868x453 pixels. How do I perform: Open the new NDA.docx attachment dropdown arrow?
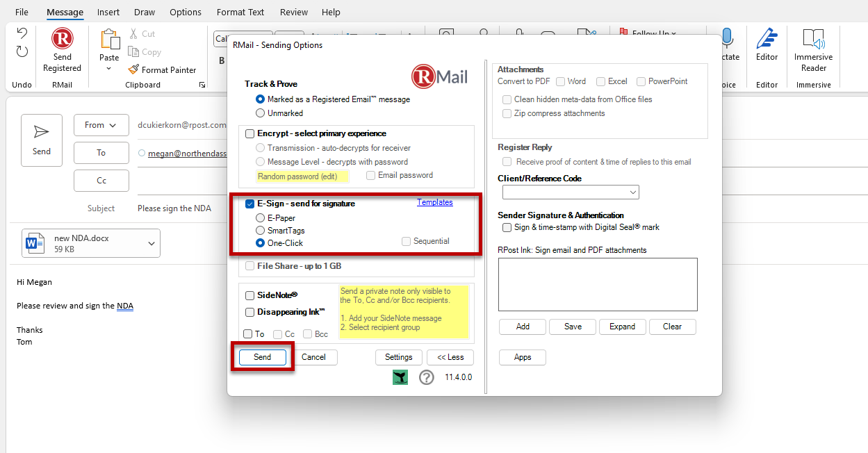point(152,243)
